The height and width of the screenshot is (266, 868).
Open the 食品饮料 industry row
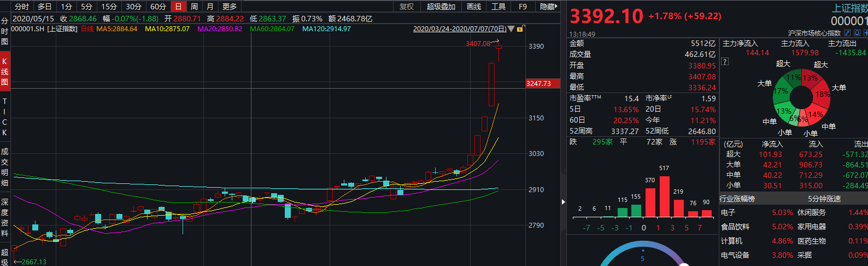[757, 227]
